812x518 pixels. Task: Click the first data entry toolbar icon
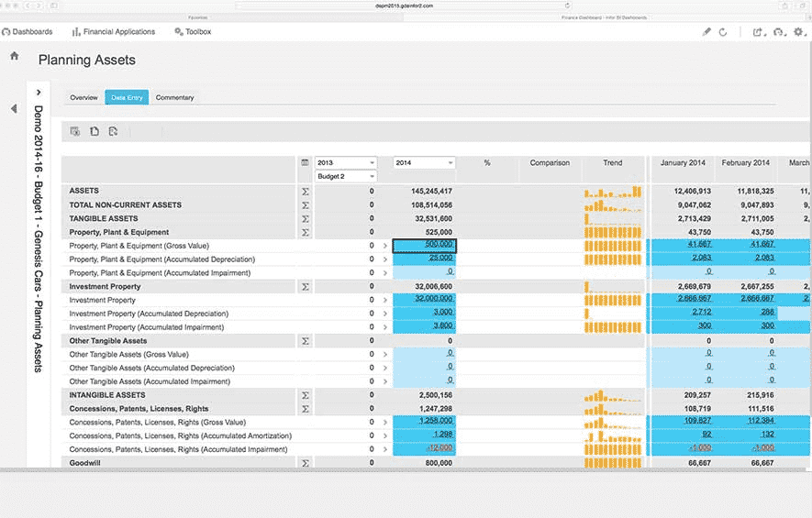(x=75, y=132)
